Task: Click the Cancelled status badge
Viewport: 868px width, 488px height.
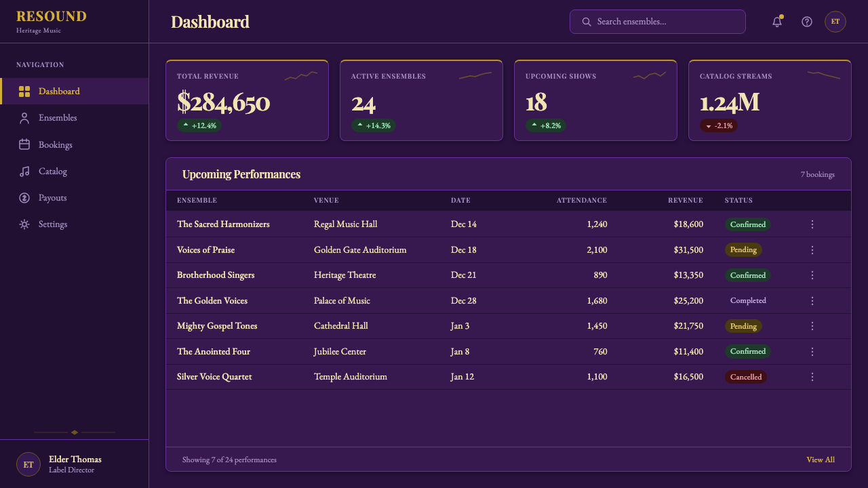Action: click(x=746, y=377)
